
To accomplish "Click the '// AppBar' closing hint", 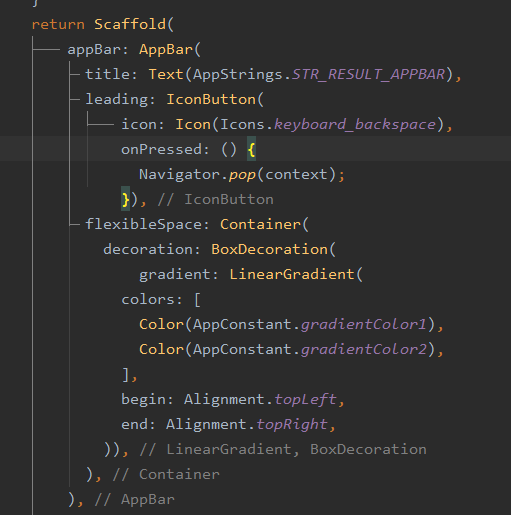I will 134,499.
